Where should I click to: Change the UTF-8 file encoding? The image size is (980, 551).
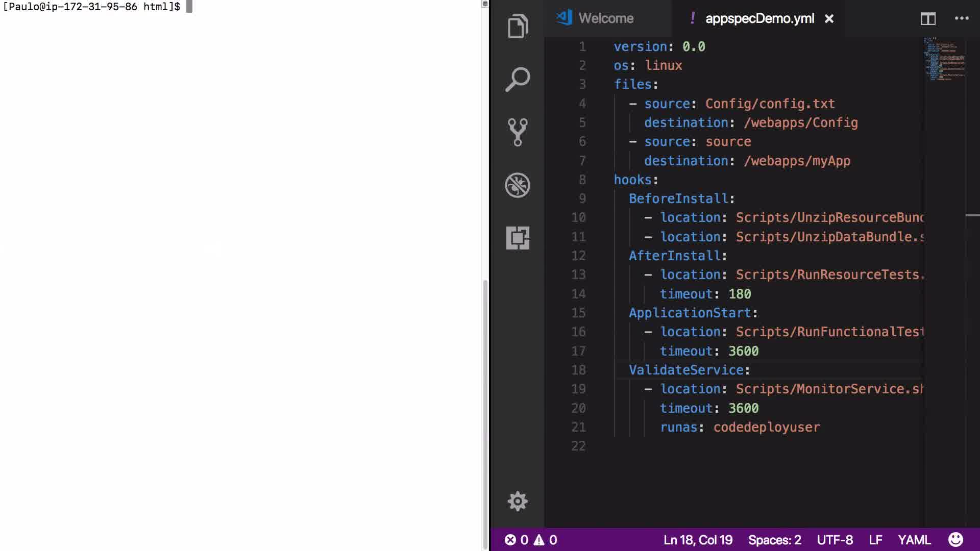pos(835,540)
